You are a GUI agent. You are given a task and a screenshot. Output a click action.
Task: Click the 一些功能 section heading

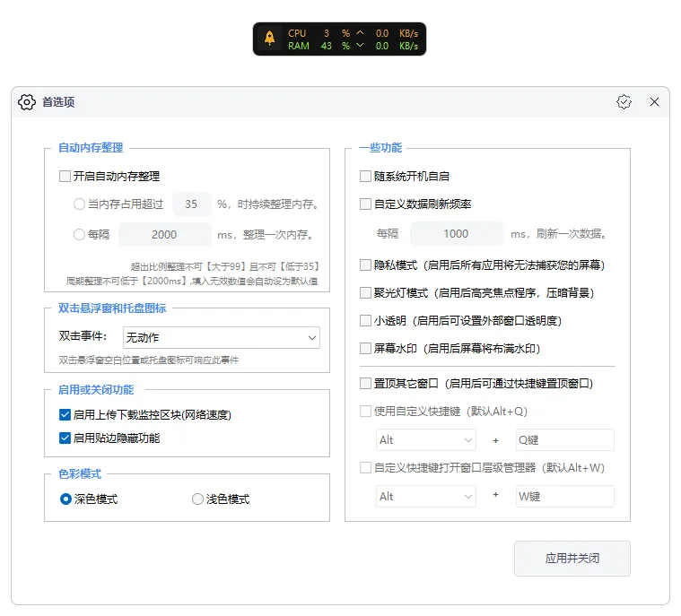[x=381, y=148]
